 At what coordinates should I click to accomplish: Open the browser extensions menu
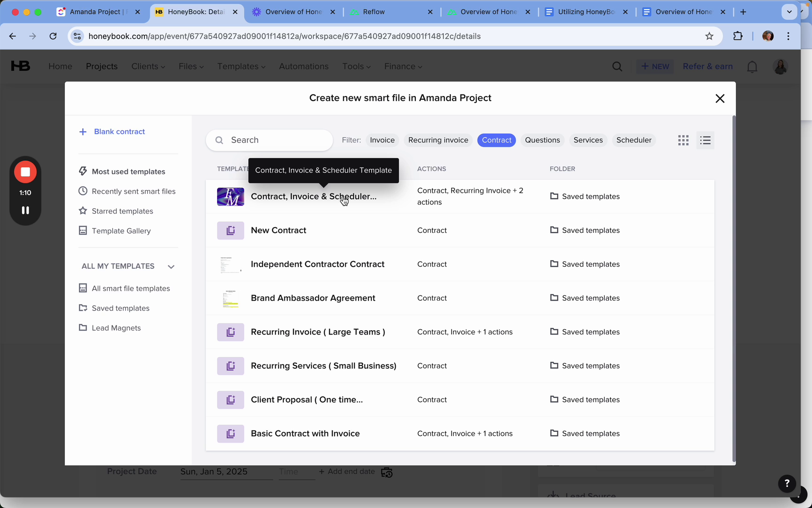pyautogui.click(x=738, y=36)
